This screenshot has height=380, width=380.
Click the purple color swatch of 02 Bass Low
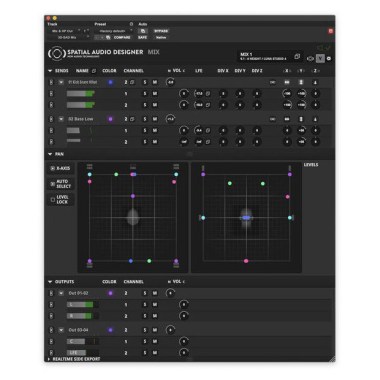pos(110,119)
